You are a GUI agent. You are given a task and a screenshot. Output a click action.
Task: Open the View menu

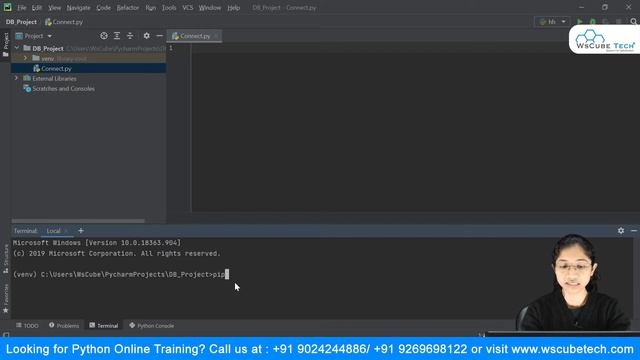click(54, 8)
